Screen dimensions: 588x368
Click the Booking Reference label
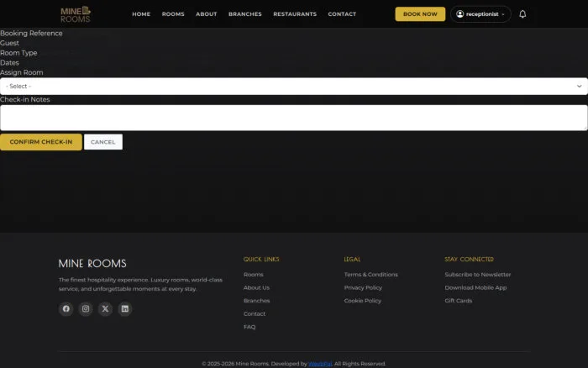(31, 34)
